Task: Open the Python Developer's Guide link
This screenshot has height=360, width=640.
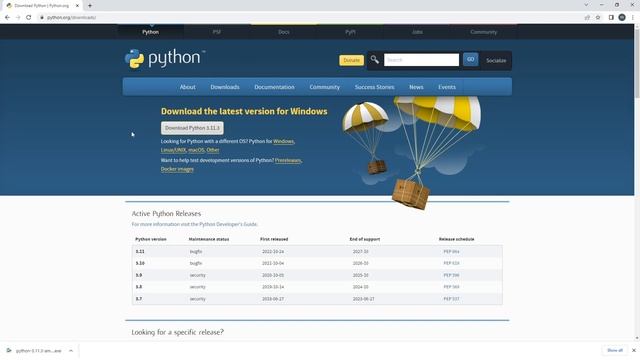Action: [228, 224]
